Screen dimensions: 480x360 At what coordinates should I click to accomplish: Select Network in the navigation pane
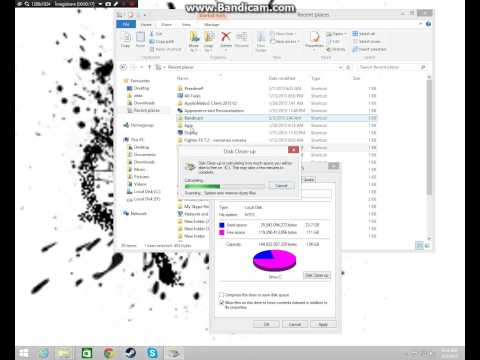135,214
